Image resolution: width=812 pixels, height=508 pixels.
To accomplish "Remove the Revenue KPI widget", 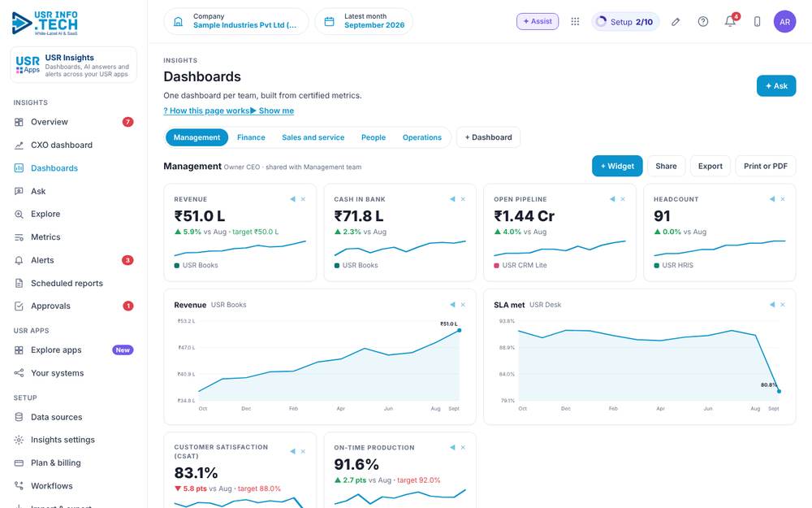I will (304, 199).
